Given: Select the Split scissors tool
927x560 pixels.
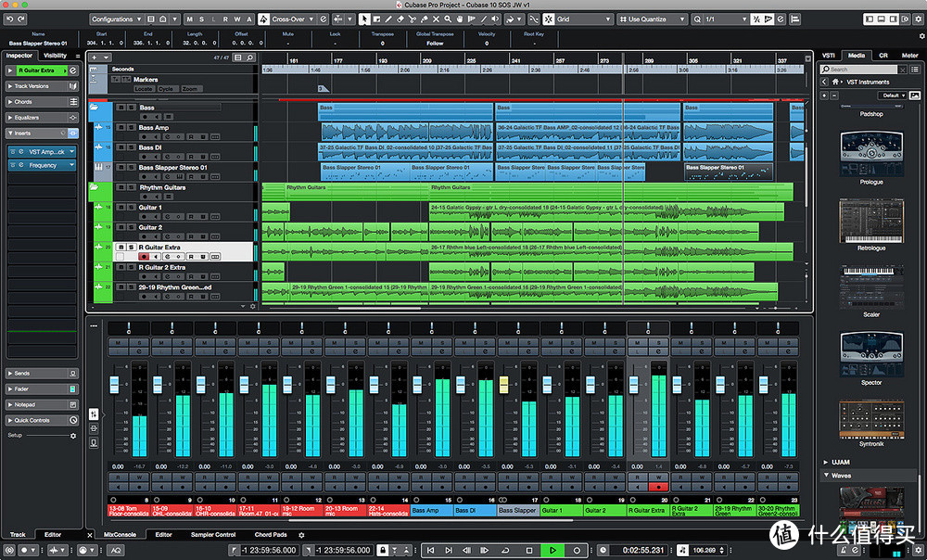Looking at the screenshot, I should 413,19.
